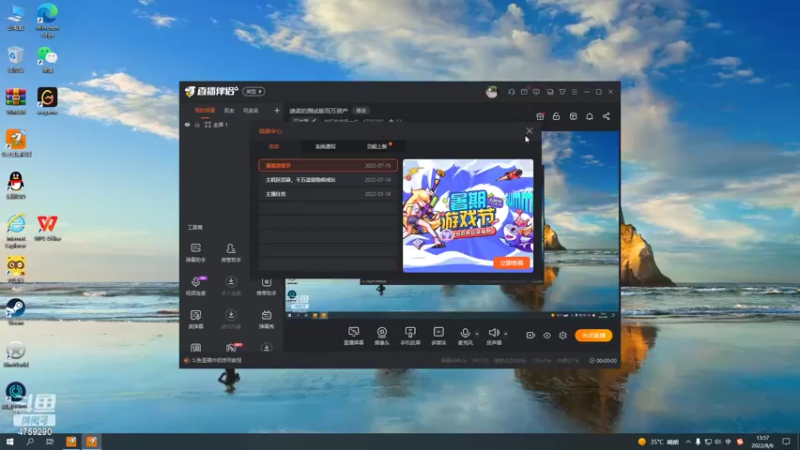Open 视频连麦 tool
This screenshot has width=800, height=450.
point(195,286)
